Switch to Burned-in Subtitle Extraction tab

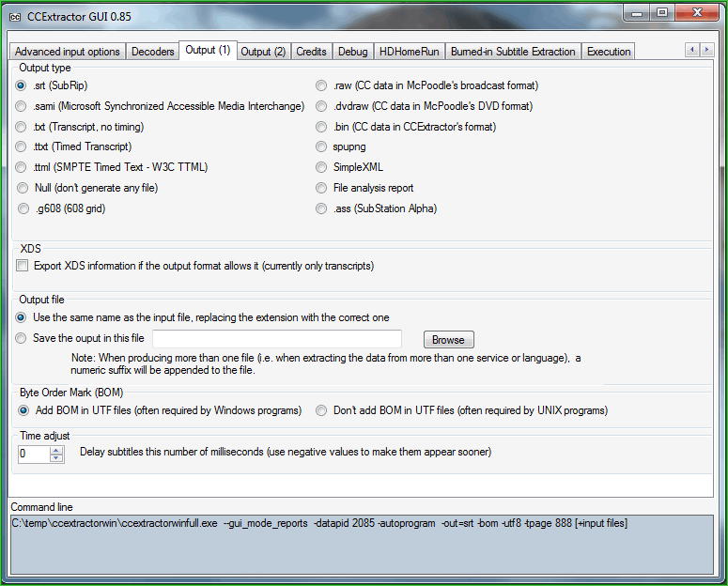point(512,52)
